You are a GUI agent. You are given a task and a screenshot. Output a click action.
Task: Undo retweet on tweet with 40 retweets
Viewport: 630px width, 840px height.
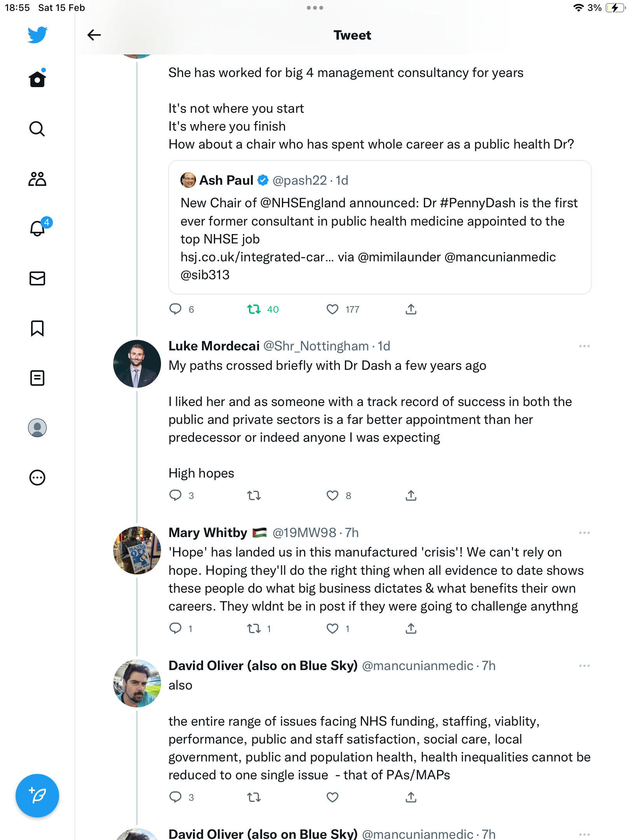pyautogui.click(x=254, y=309)
